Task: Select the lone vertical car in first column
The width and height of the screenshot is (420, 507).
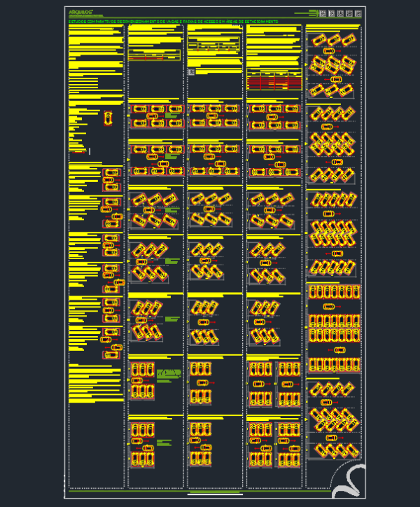Action: (108, 118)
